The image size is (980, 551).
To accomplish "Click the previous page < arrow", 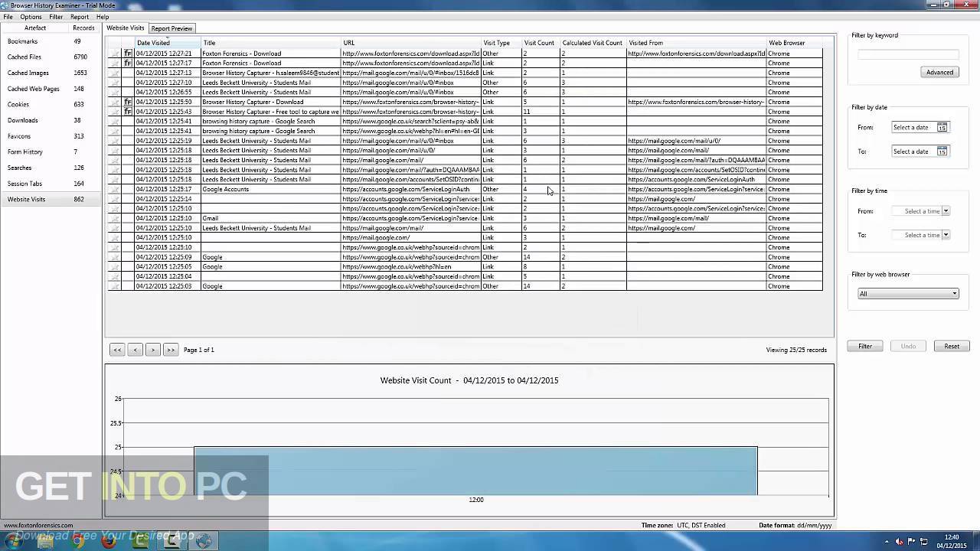I will pos(135,350).
